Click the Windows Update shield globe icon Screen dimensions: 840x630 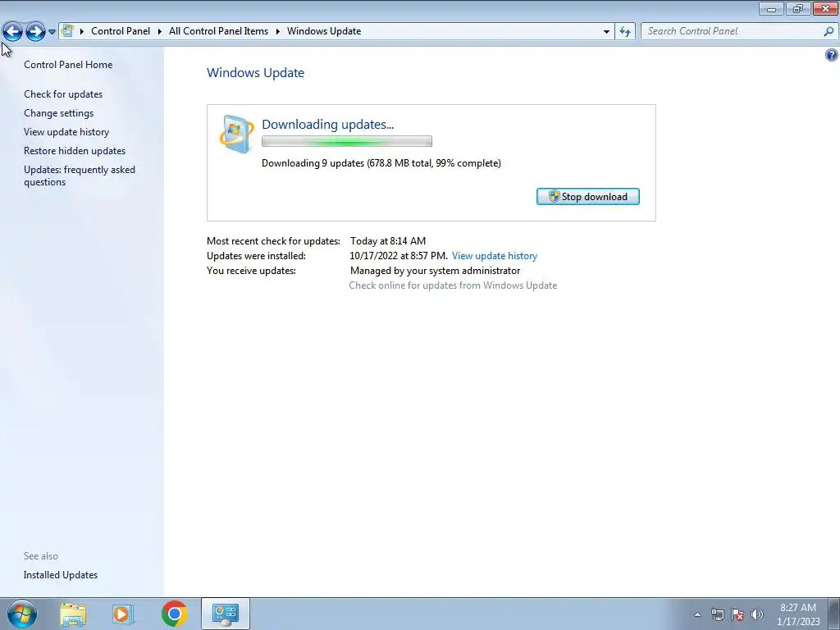(x=236, y=134)
